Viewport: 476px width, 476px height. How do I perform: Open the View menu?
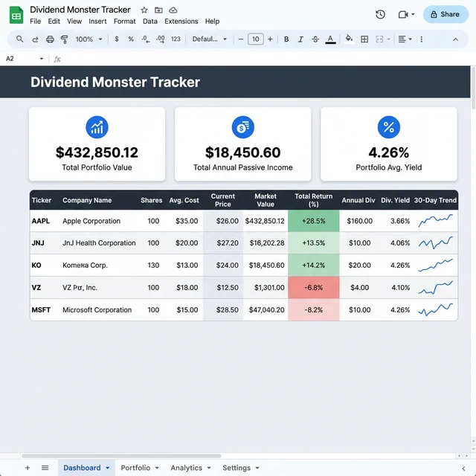[x=74, y=22]
